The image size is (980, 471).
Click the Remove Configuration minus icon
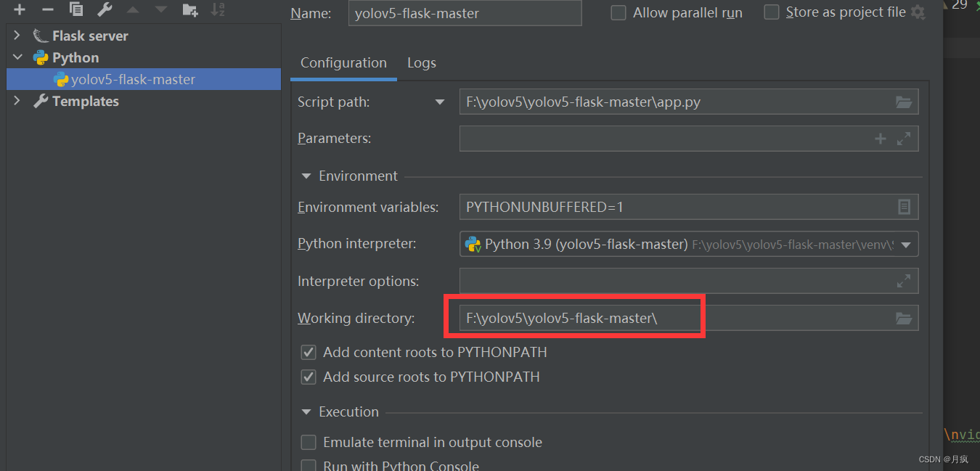[x=48, y=9]
